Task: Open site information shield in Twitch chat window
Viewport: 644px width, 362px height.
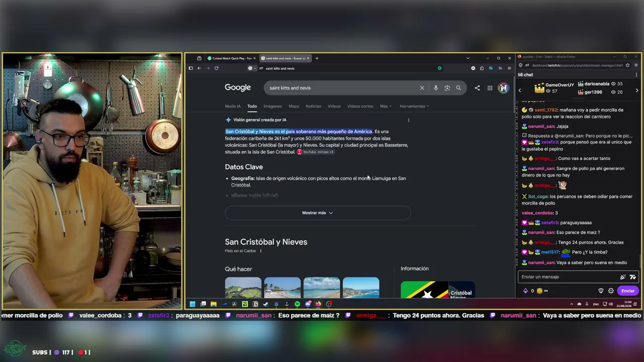Action: (x=522, y=65)
